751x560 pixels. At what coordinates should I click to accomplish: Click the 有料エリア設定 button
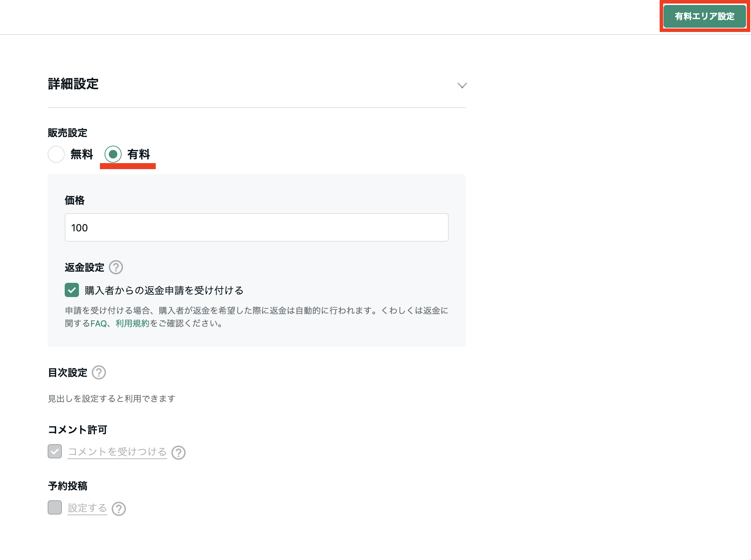click(704, 16)
